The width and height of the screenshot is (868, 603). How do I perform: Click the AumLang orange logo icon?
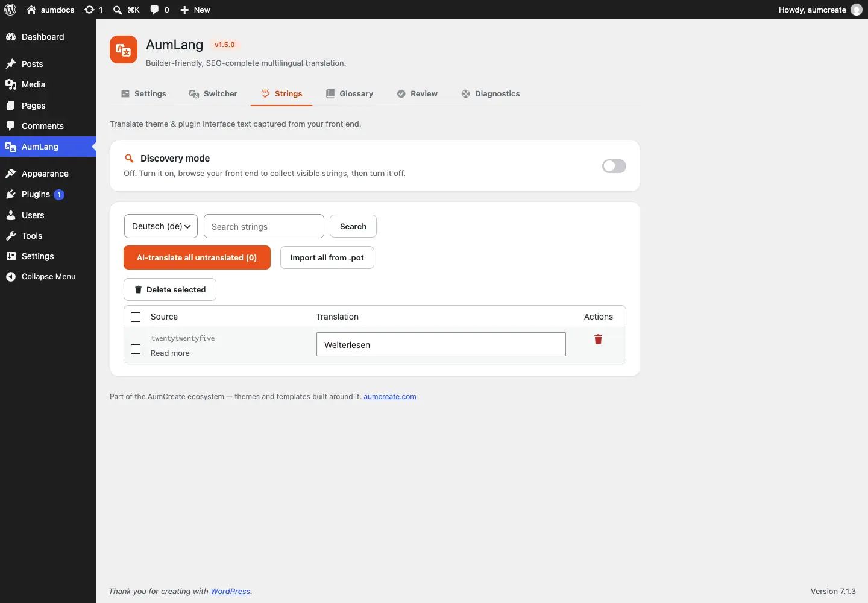124,49
